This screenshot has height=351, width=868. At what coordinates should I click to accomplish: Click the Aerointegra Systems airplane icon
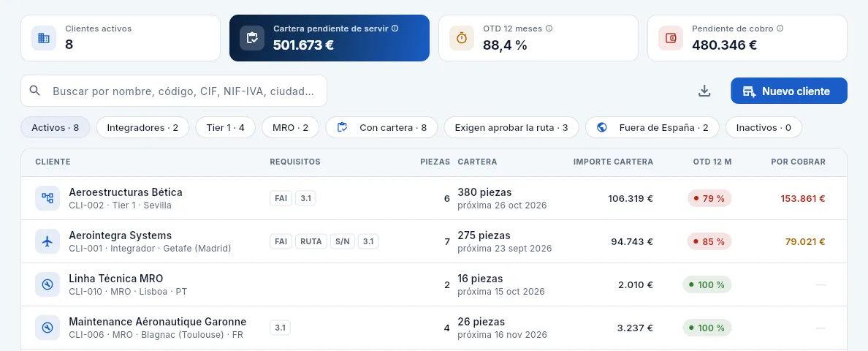point(47,241)
